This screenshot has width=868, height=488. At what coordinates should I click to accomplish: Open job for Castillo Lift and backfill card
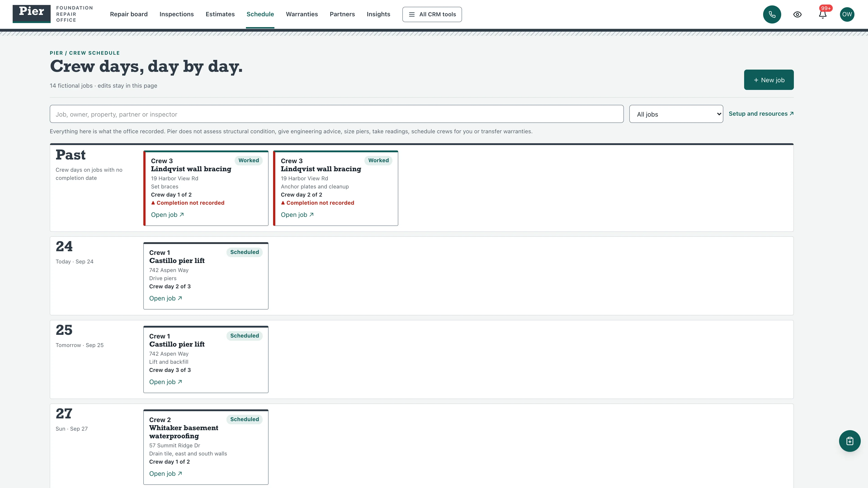click(x=166, y=382)
